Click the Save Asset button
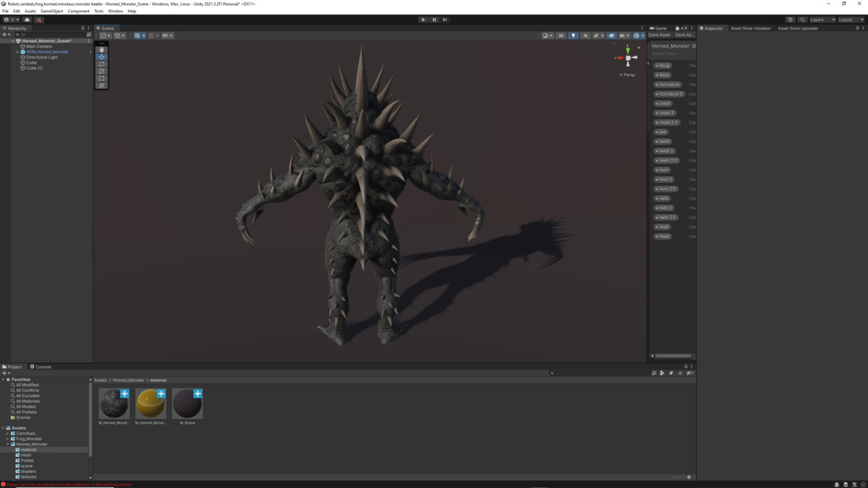This screenshot has width=868, height=488. (x=659, y=35)
